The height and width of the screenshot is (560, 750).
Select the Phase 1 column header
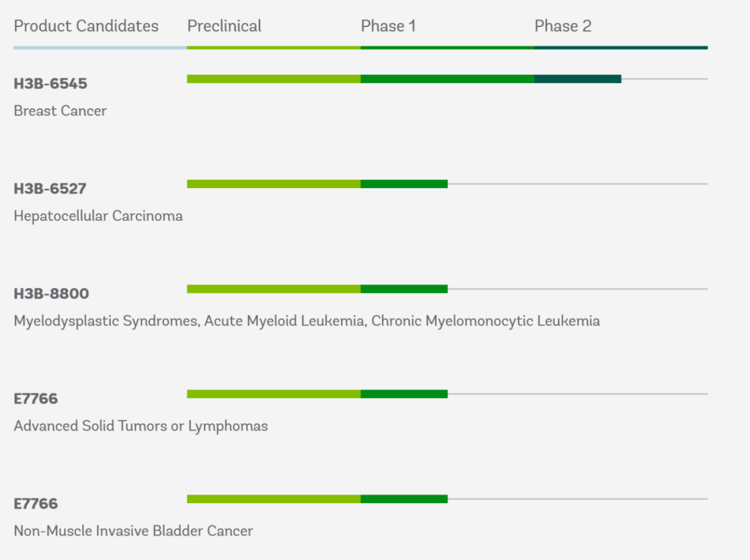(x=388, y=26)
